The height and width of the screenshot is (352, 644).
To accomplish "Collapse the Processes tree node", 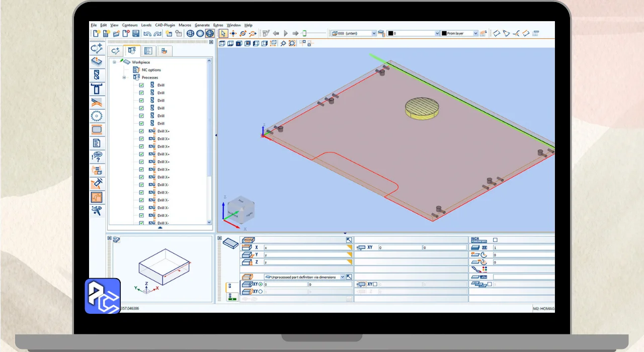I will click(x=124, y=77).
